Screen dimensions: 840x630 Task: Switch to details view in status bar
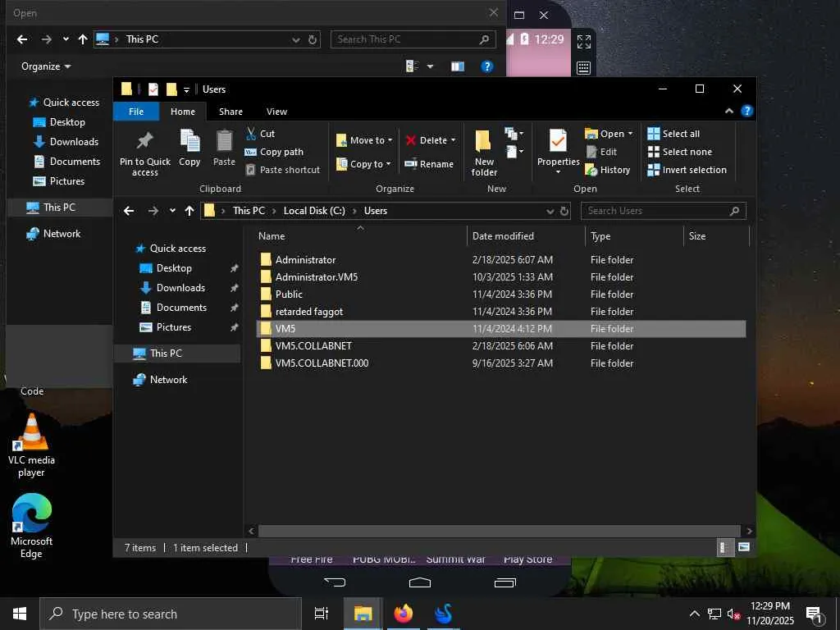tap(724, 547)
